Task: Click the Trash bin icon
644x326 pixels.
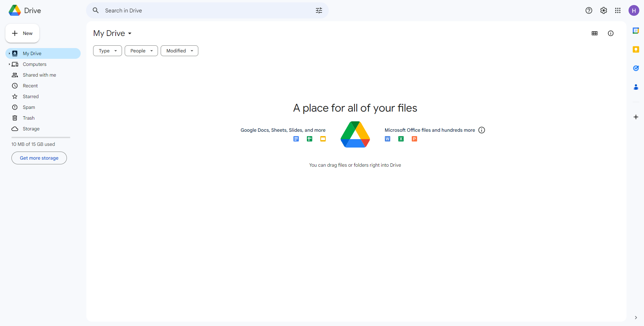Action: (x=15, y=118)
